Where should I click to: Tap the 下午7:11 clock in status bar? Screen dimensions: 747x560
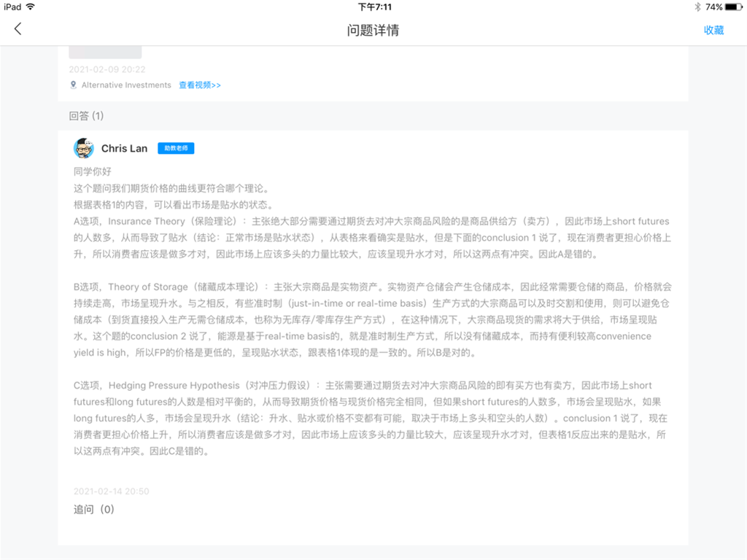click(374, 7)
